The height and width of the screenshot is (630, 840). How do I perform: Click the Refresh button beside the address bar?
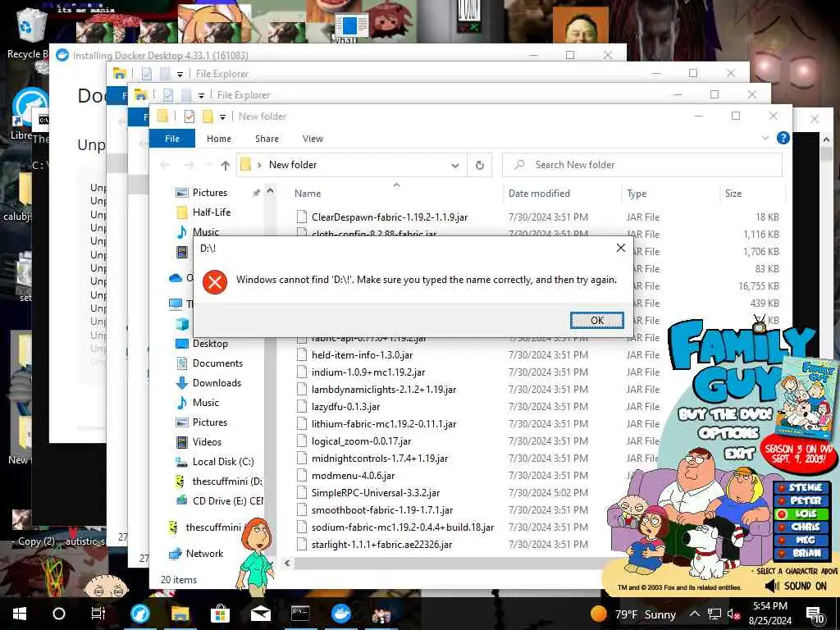tap(479, 165)
